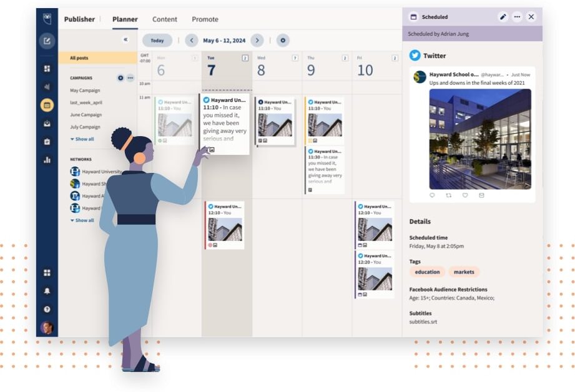Viewport: 575px width, 392px height.
Task: Select the May Campaign
Action: tap(85, 91)
